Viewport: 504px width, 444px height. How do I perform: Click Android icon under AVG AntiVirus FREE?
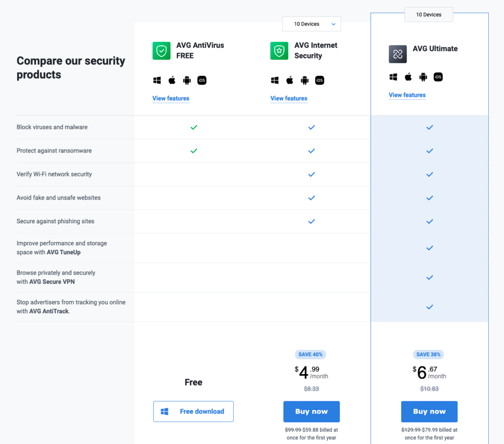[x=187, y=80]
